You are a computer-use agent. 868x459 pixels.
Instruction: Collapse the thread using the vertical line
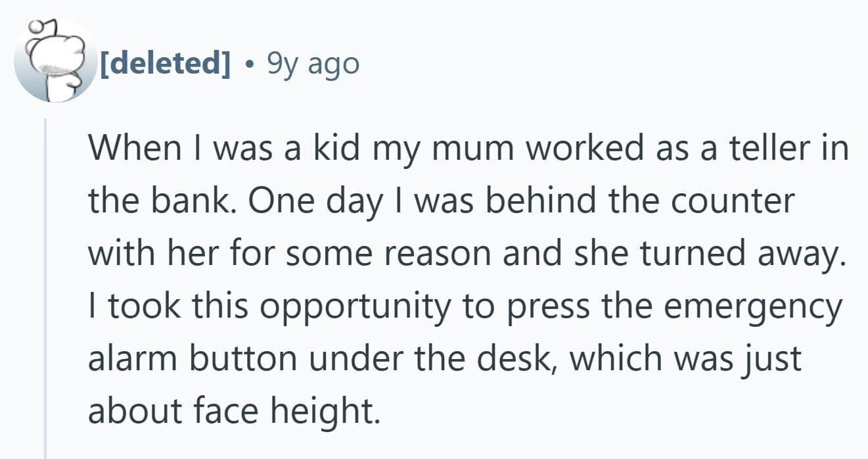45,288
